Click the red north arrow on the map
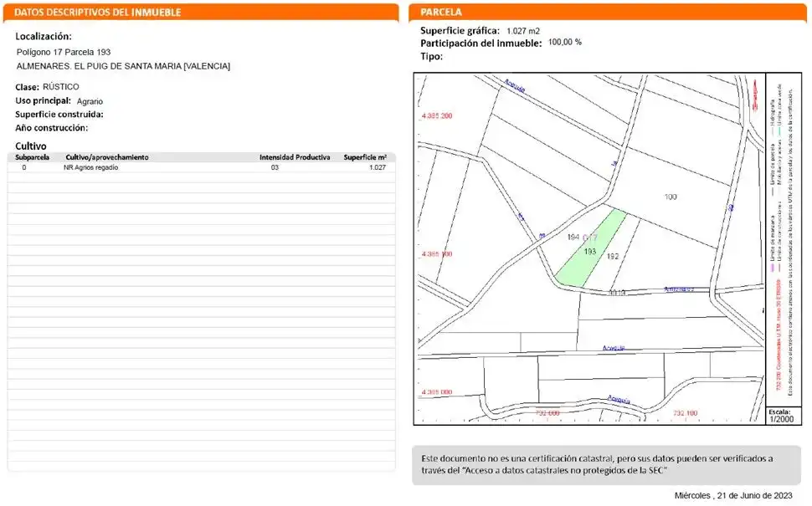This screenshot has height=506, width=812. click(754, 94)
